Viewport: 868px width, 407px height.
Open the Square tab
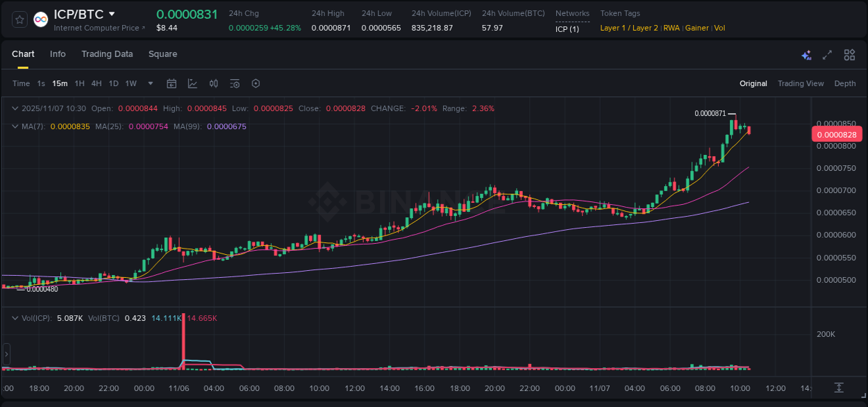[x=162, y=54]
